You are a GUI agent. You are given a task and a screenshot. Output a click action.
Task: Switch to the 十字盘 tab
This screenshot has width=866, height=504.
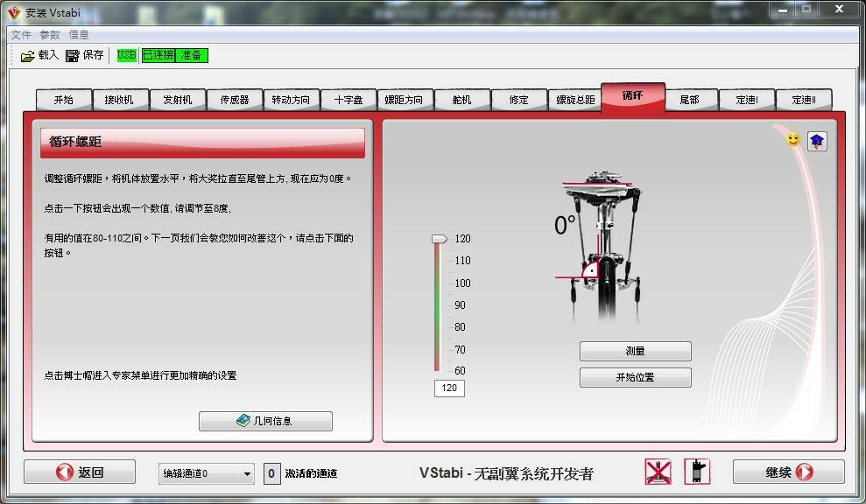pos(349,100)
